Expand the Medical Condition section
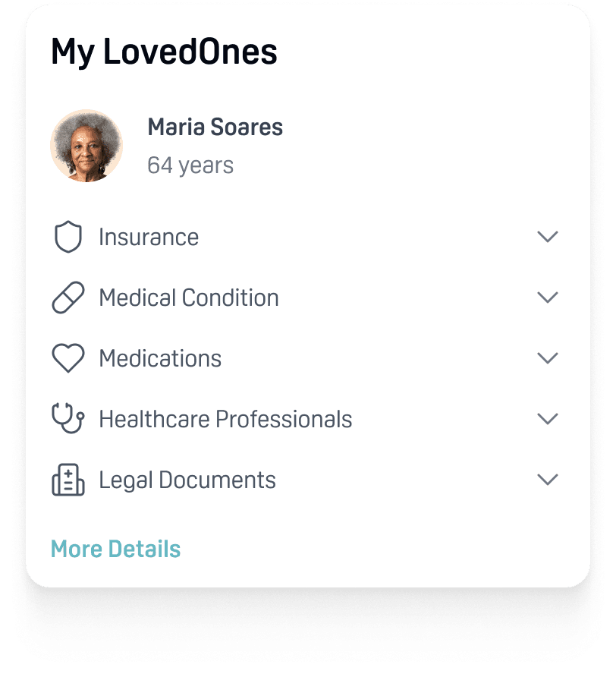Screen dimensions: 616x677 [548, 297]
